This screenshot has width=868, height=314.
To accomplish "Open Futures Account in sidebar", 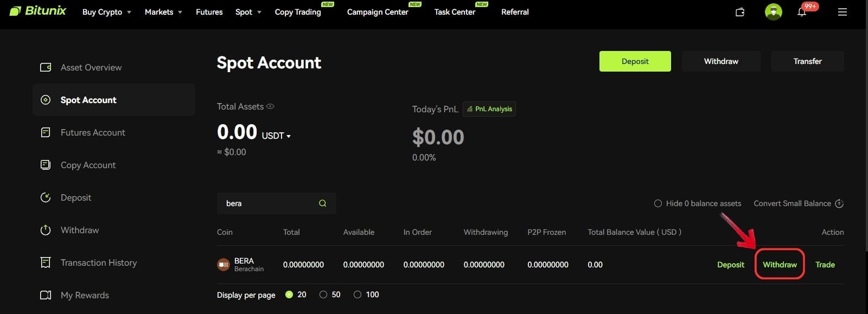I will (93, 132).
